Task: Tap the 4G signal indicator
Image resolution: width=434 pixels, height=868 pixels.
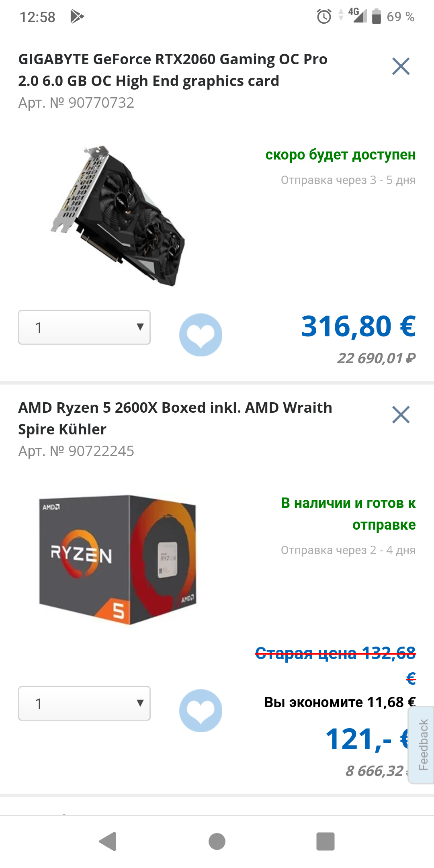Action: click(357, 15)
